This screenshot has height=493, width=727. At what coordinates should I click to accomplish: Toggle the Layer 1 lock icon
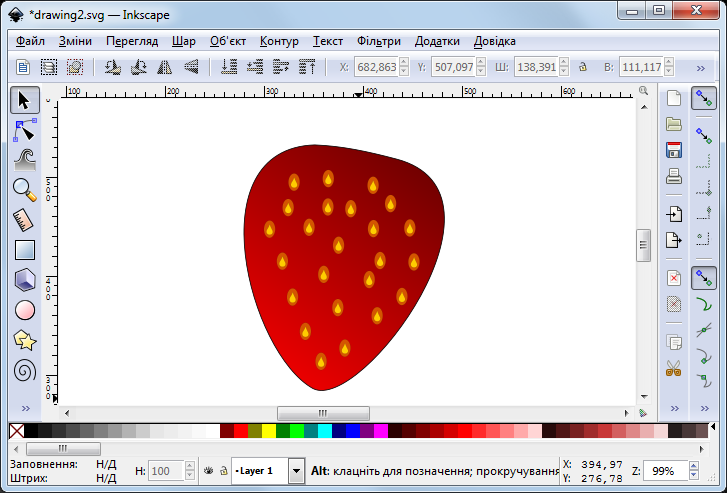[x=222, y=470]
